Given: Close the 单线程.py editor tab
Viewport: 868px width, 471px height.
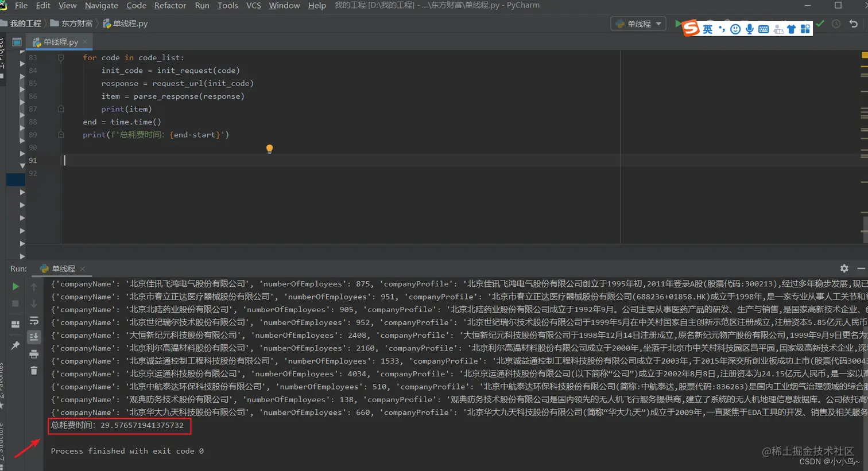Looking at the screenshot, I should click(85, 42).
